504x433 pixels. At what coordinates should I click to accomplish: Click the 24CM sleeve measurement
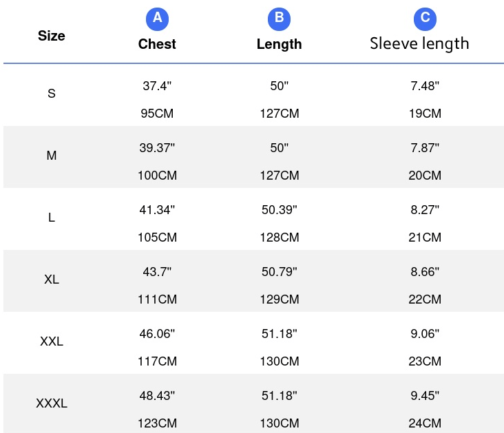tap(425, 423)
